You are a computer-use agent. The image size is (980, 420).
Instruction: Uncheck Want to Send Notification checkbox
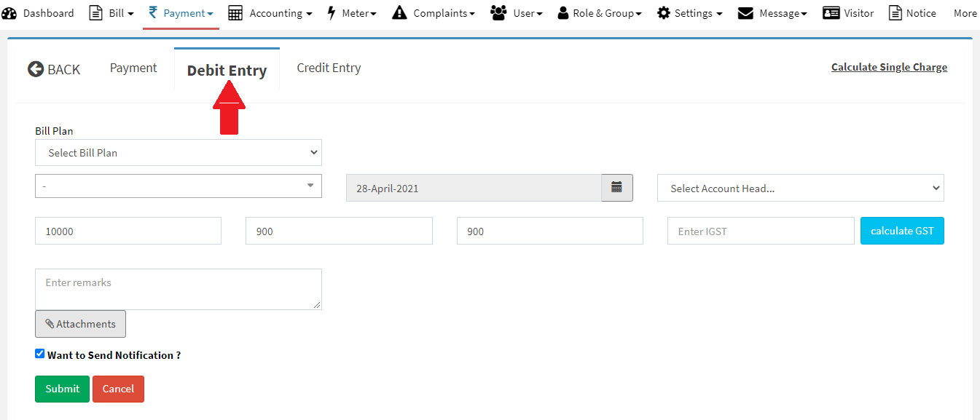(40, 354)
